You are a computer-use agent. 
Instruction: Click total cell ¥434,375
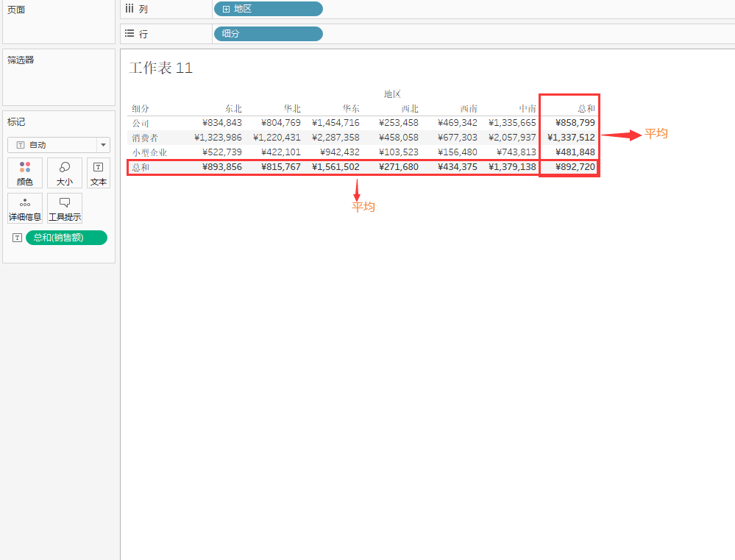click(458, 167)
